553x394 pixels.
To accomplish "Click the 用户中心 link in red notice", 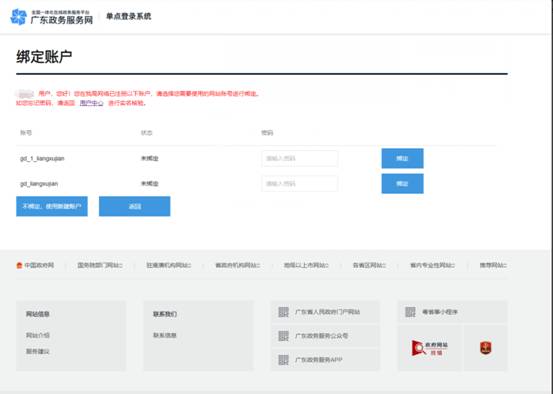I will coord(91,103).
